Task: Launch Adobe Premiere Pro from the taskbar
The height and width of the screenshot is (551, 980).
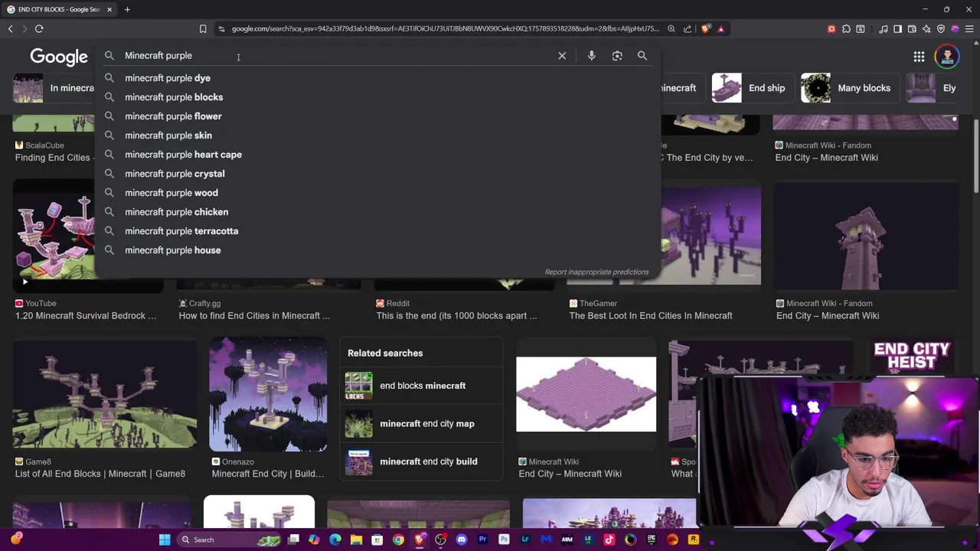Action: pos(482,540)
